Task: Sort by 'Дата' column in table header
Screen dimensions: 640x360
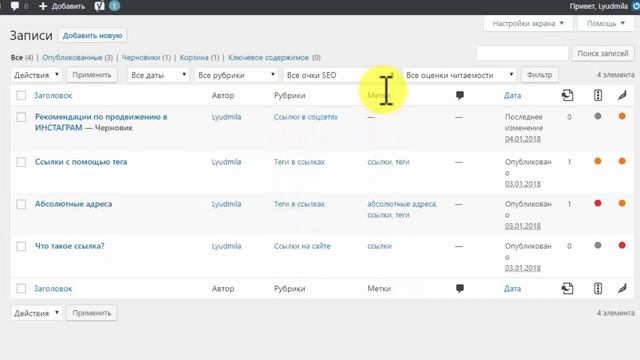Action: click(512, 95)
